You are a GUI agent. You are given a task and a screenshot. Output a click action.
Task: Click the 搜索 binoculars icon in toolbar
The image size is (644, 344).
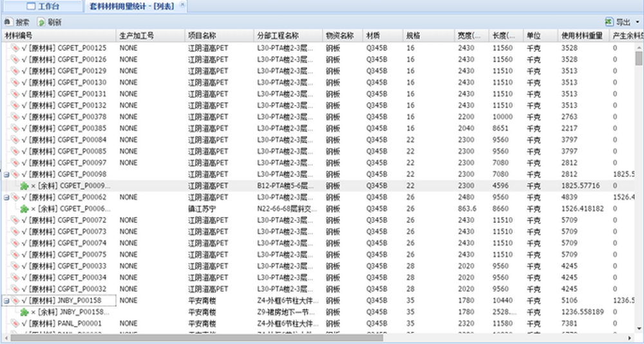(8, 22)
